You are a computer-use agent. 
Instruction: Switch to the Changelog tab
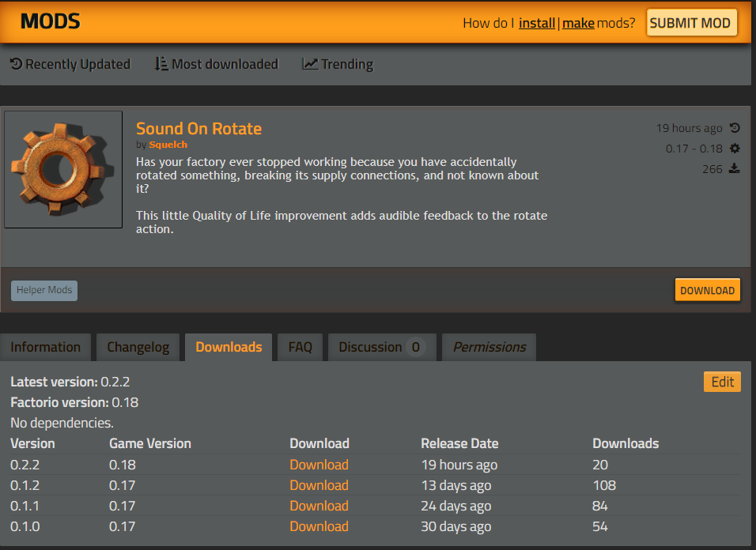[138, 347]
